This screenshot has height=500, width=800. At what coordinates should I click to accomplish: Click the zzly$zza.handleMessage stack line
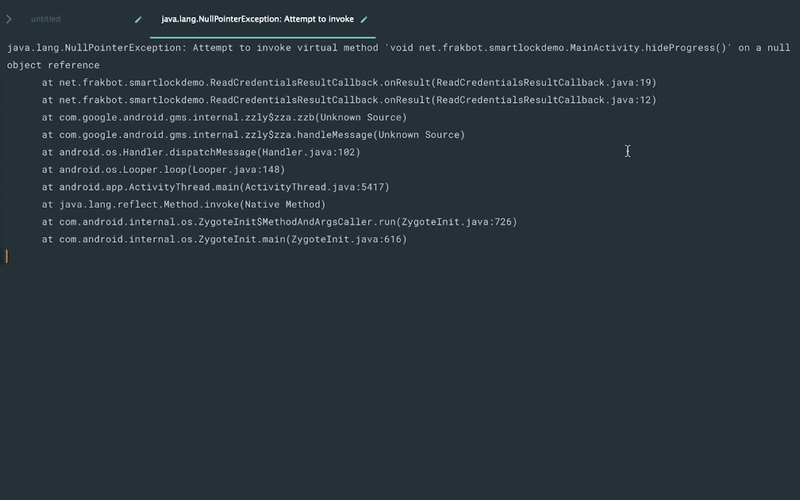click(x=254, y=134)
